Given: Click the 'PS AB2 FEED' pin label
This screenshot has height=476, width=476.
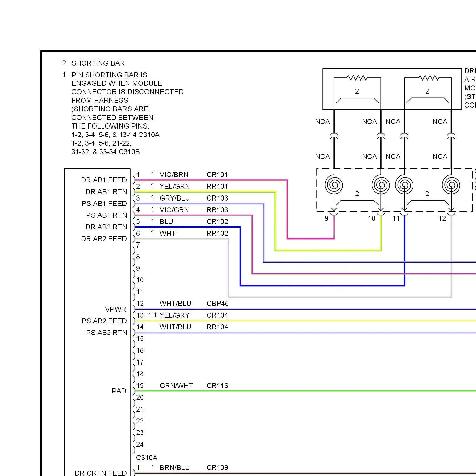Looking at the screenshot, I should [x=104, y=321].
